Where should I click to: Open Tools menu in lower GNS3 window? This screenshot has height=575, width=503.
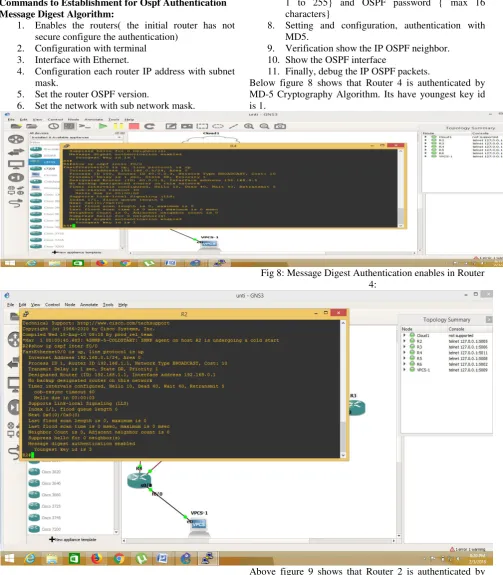tap(108, 305)
